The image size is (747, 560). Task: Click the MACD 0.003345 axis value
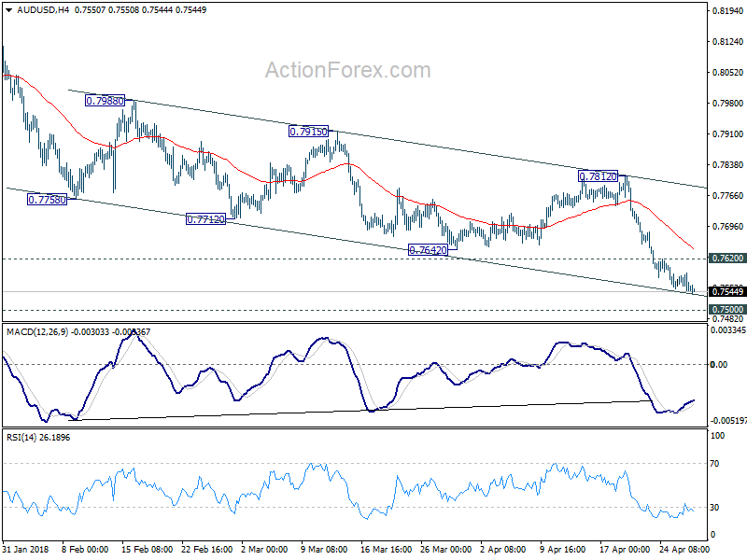tap(728, 329)
